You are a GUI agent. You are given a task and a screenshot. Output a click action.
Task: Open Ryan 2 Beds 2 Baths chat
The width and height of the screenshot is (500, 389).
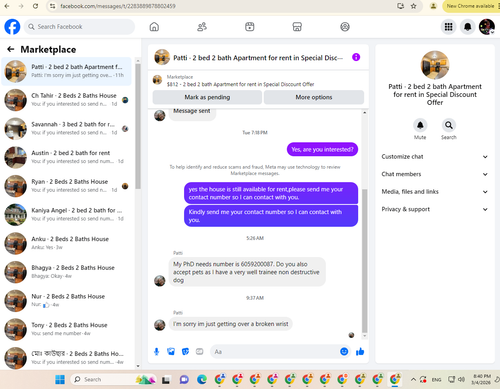67,186
